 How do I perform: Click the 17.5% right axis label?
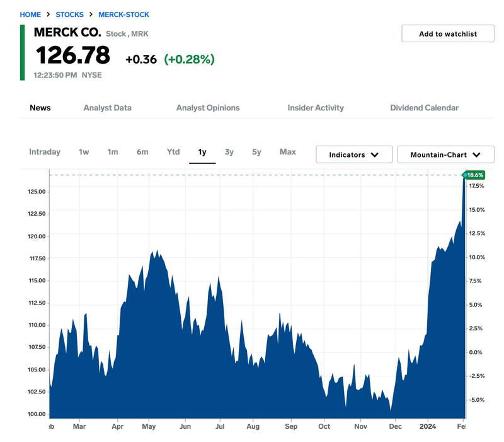[x=476, y=186]
